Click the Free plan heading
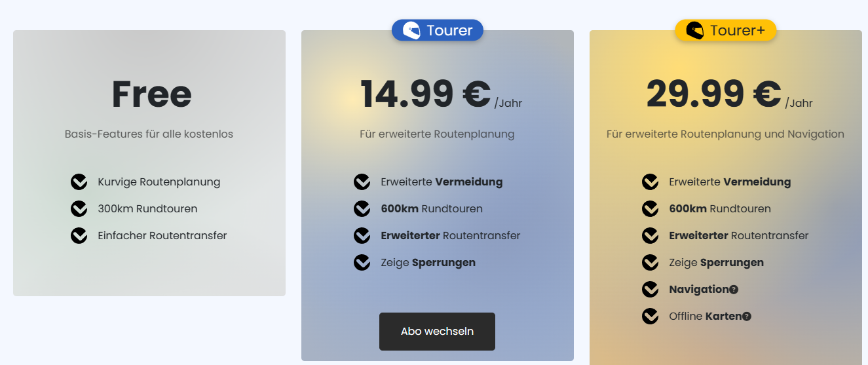 tap(151, 94)
